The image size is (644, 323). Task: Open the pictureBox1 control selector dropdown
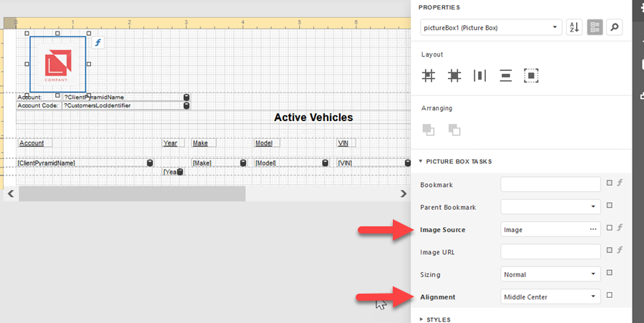pyautogui.click(x=491, y=28)
